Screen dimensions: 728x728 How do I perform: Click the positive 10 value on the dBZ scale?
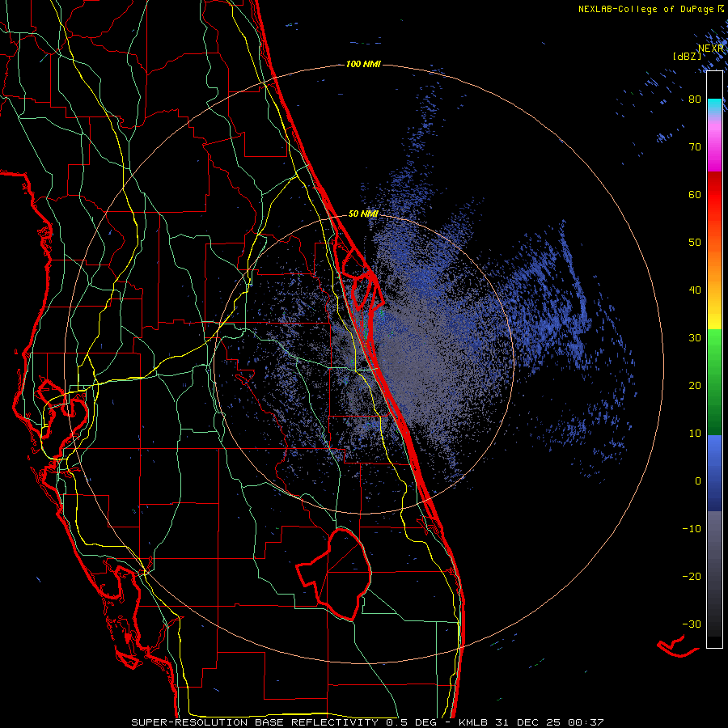[695, 434]
